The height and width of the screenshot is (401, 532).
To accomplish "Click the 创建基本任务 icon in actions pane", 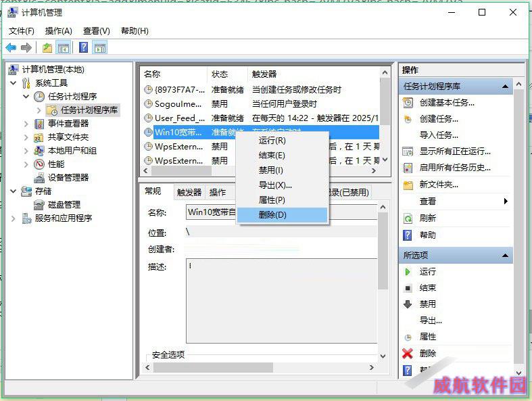I will click(x=408, y=103).
